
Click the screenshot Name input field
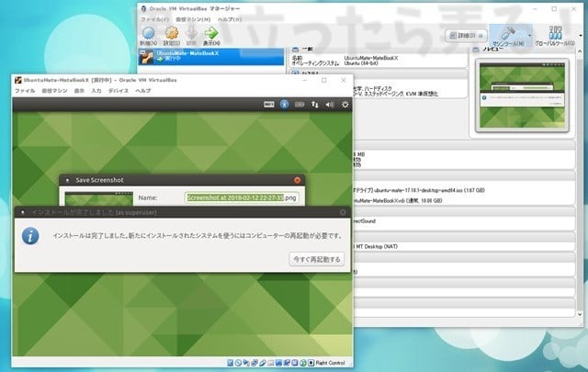point(242,197)
